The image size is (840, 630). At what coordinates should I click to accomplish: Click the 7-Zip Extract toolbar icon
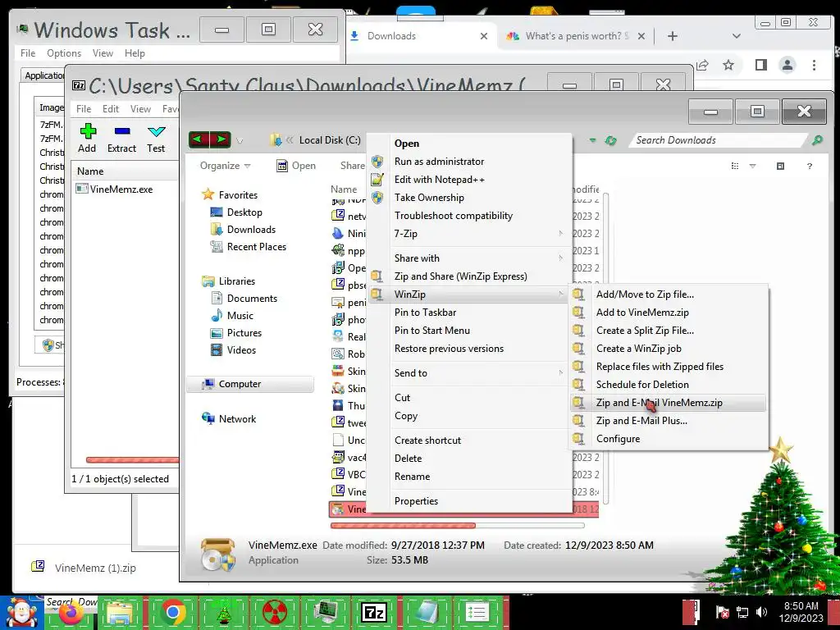pyautogui.click(x=122, y=131)
